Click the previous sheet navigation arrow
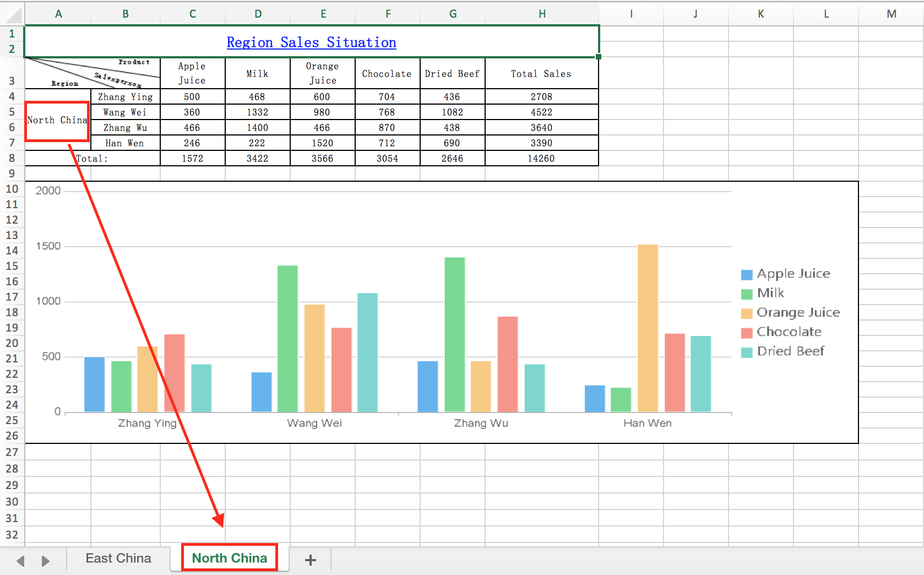 tap(20, 560)
